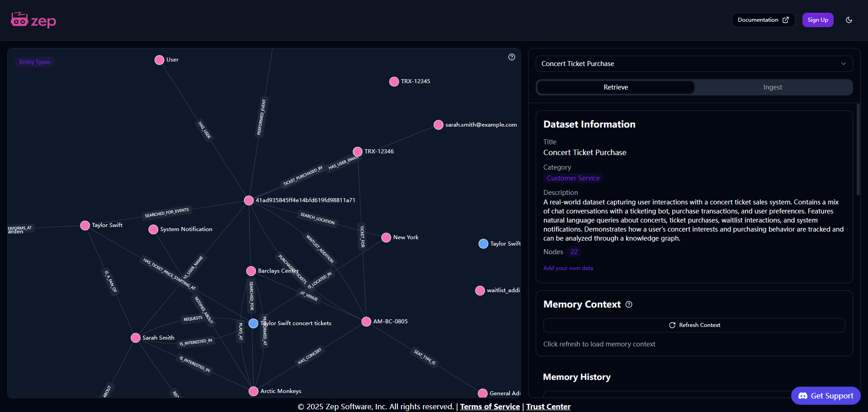Open the Trust Center link

[548, 407]
